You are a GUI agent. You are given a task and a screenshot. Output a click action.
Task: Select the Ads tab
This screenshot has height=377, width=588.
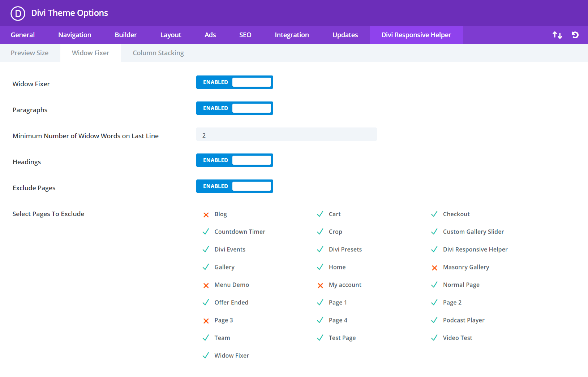pos(210,35)
